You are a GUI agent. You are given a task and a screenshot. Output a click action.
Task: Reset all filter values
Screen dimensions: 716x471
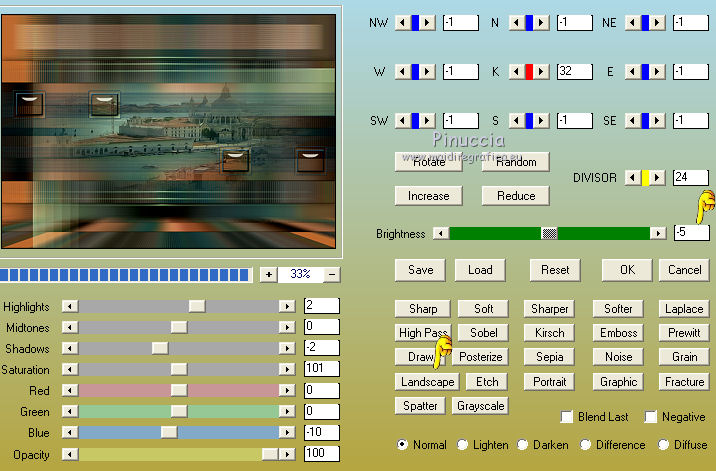coord(555,270)
